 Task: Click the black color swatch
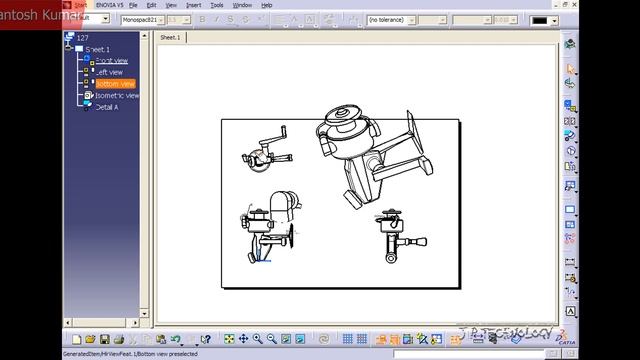click(540, 21)
